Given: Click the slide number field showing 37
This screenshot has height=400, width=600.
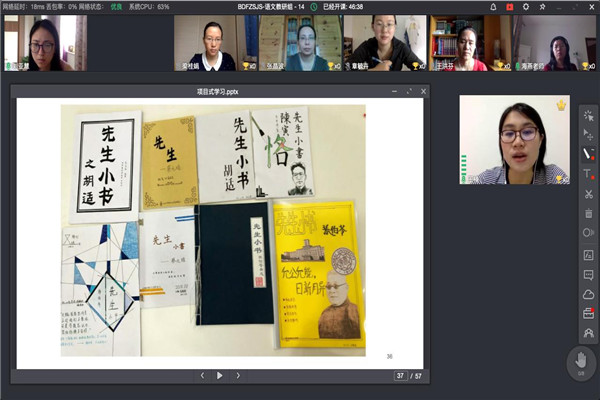Looking at the screenshot, I should point(400,376).
